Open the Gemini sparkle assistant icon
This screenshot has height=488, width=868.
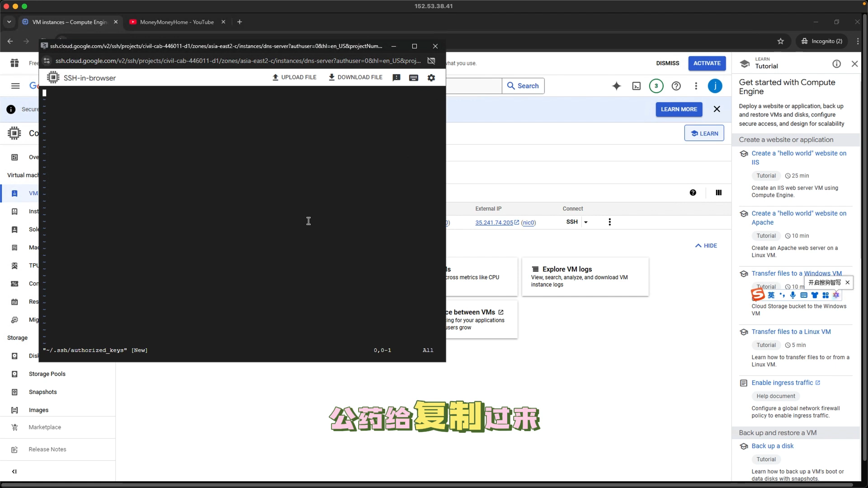pos(617,86)
